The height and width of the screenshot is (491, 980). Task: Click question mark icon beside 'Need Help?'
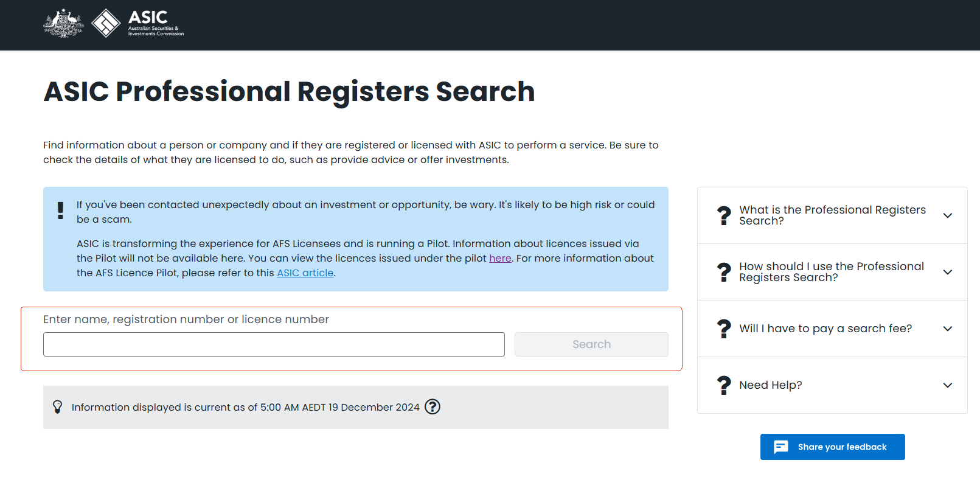[724, 385]
